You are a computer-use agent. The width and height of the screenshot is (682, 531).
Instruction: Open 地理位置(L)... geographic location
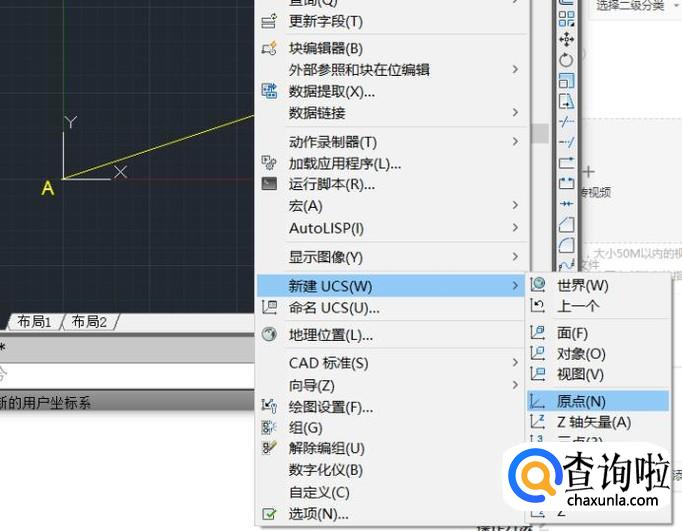tap(331, 335)
